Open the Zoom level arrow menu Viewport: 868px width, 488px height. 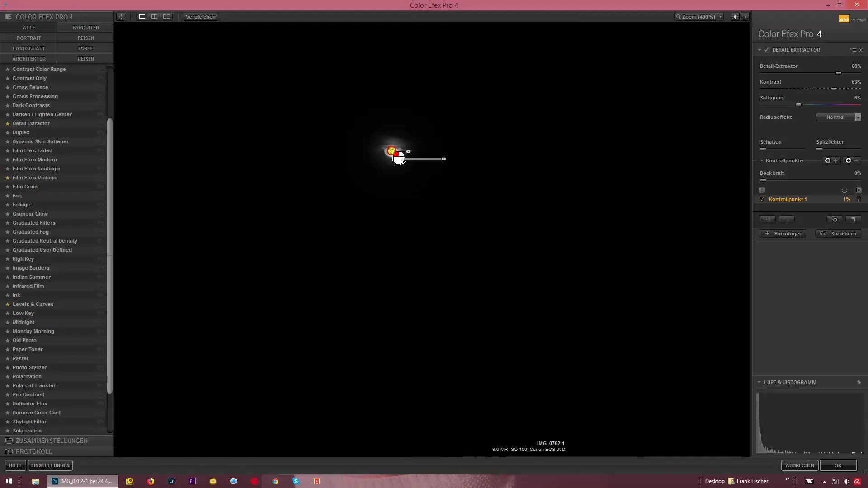pos(720,17)
